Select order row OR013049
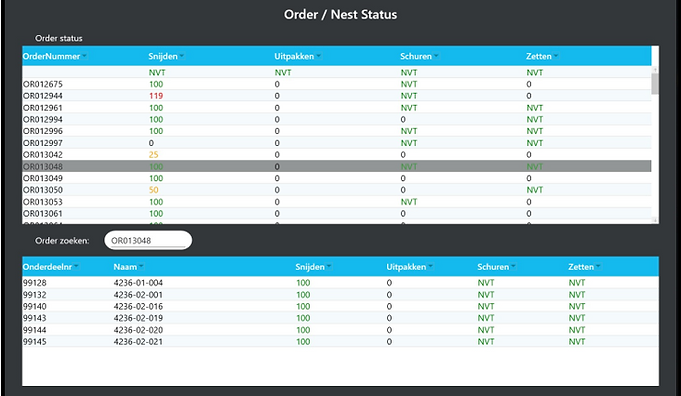Screen dimensions: 681x396 (x=337, y=178)
